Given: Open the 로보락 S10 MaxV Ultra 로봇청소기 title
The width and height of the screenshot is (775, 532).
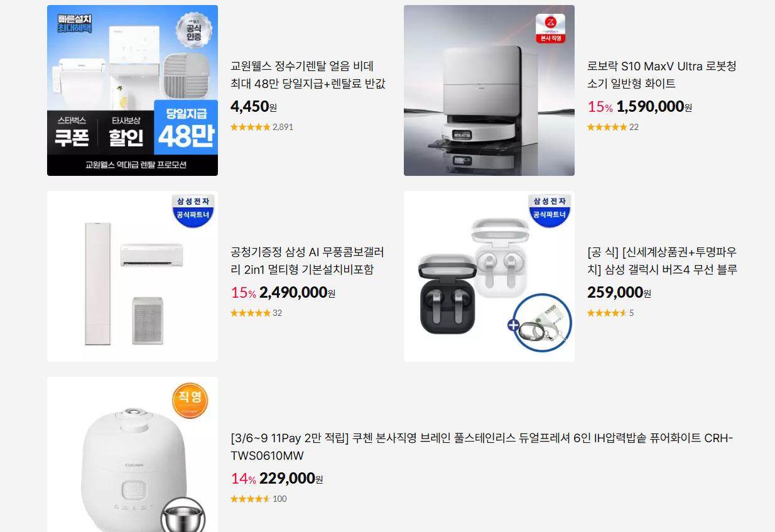Looking at the screenshot, I should (662, 75).
